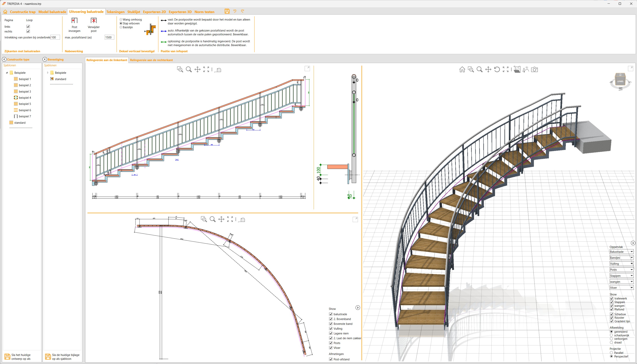This screenshot has height=364, width=637.
Task: Select the Wang omhoog radio button
Action: (x=121, y=20)
